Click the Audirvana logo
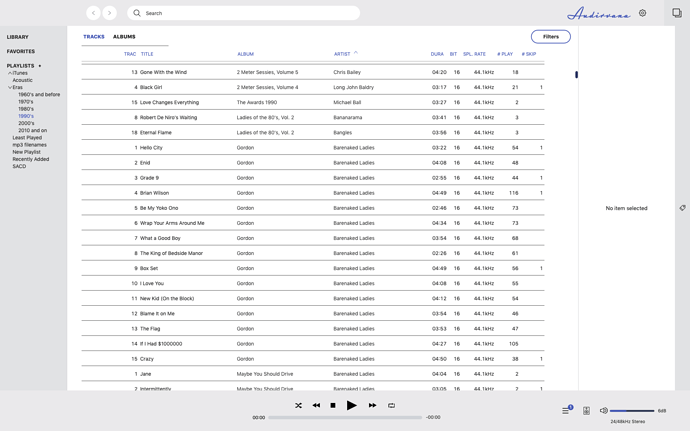This screenshot has width=690, height=431. [598, 13]
